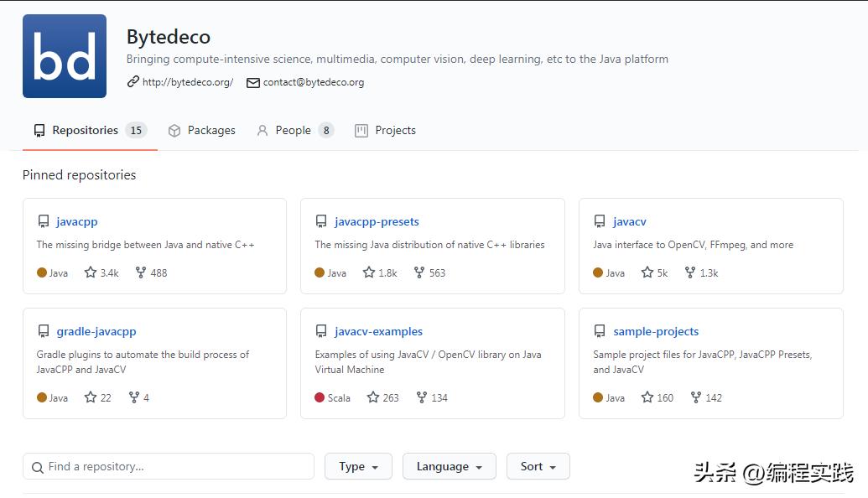
Task: Click the fork icon on javacv-examples card
Action: point(422,397)
